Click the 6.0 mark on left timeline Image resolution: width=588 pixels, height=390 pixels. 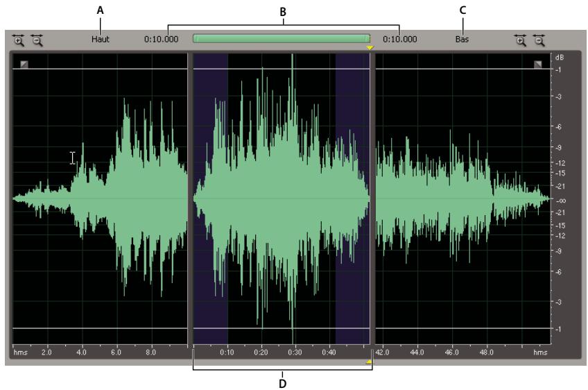[x=116, y=352]
